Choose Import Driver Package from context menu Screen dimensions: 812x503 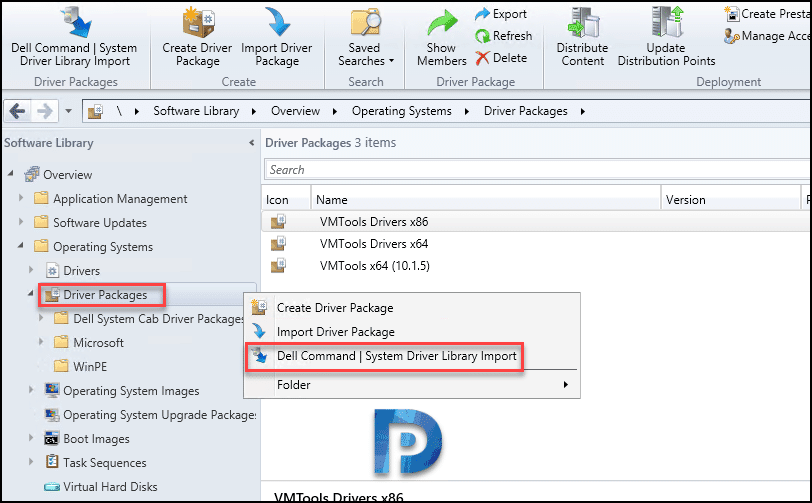(412, 332)
